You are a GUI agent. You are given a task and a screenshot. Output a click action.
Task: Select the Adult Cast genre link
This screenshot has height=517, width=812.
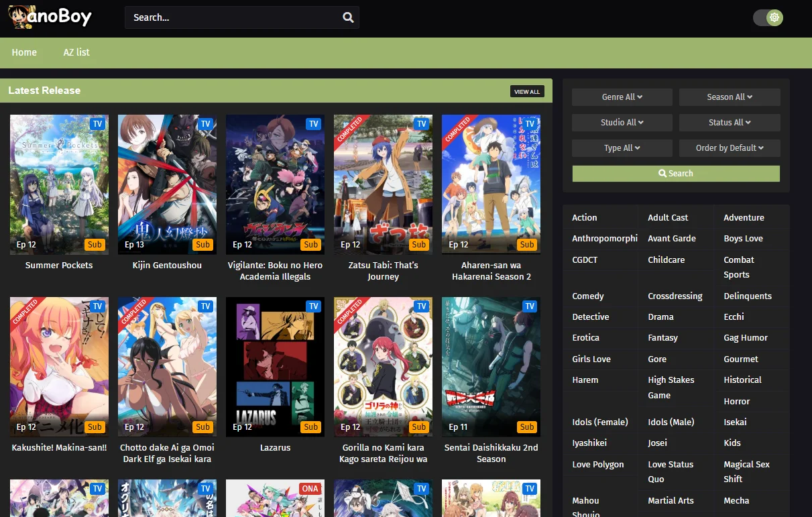coord(668,218)
